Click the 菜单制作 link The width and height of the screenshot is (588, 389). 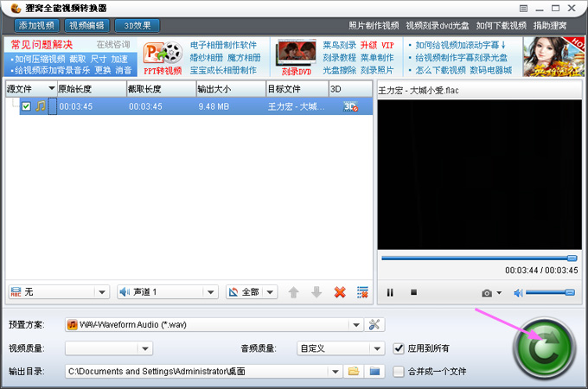[377, 58]
